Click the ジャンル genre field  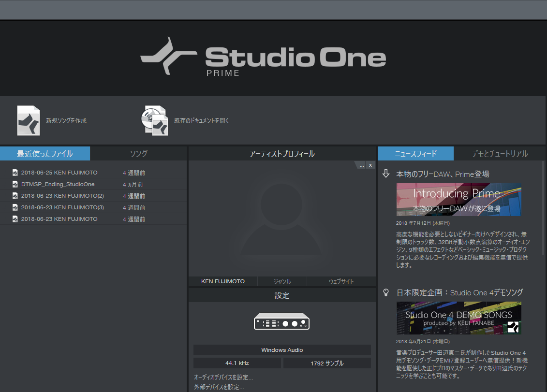coord(282,281)
